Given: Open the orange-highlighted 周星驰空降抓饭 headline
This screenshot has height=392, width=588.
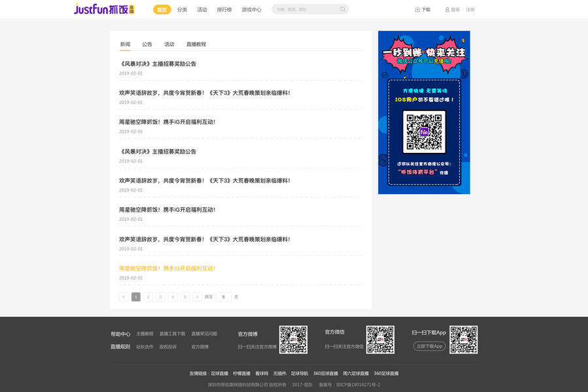Looking at the screenshot, I should coord(167,269).
